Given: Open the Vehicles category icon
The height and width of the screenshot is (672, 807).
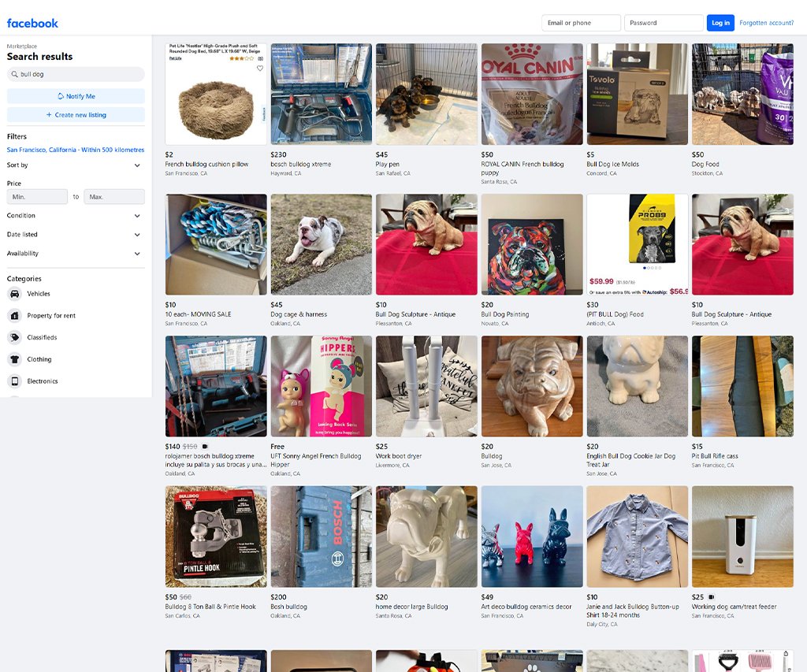Looking at the screenshot, I should click(x=15, y=294).
